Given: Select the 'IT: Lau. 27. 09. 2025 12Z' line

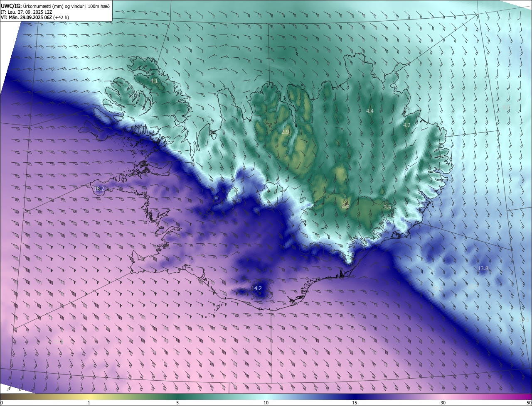Looking at the screenshot, I should 26,12.
